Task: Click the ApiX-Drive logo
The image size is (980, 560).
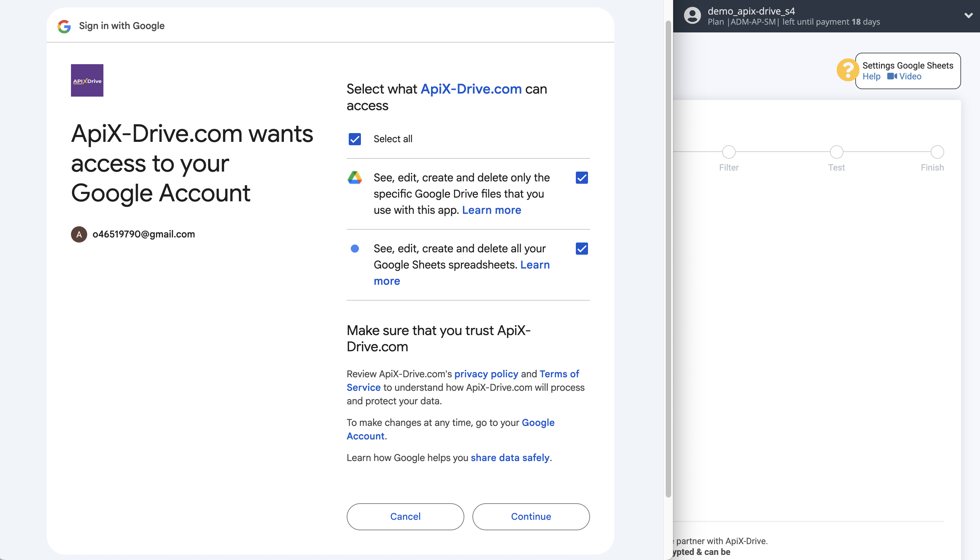Action: (x=87, y=80)
